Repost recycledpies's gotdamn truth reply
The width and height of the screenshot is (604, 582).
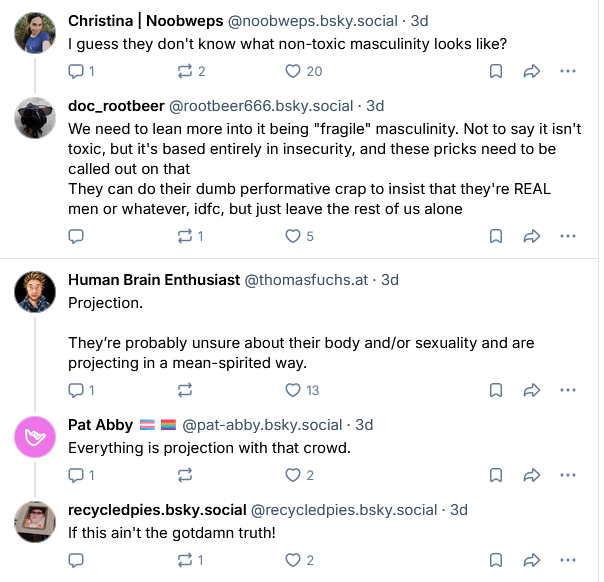184,560
